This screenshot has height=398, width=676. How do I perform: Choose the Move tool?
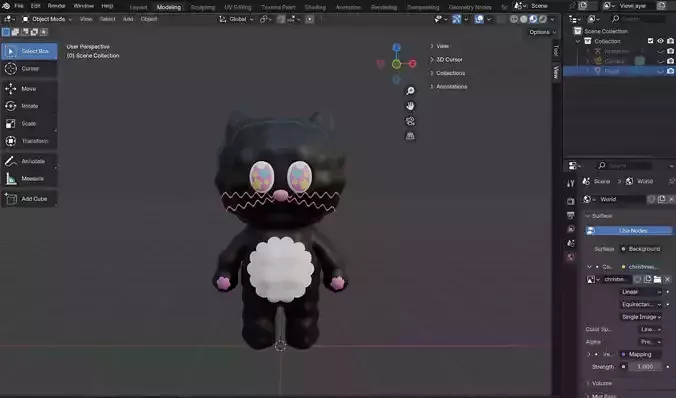click(29, 89)
